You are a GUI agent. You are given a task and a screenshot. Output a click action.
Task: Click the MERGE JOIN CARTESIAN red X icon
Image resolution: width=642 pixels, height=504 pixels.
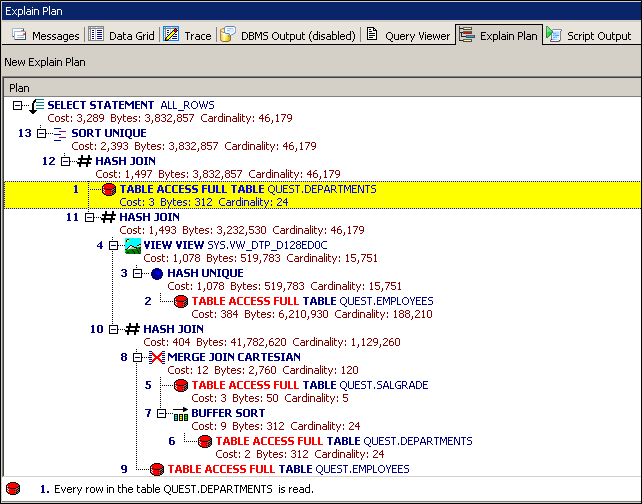[155, 357]
